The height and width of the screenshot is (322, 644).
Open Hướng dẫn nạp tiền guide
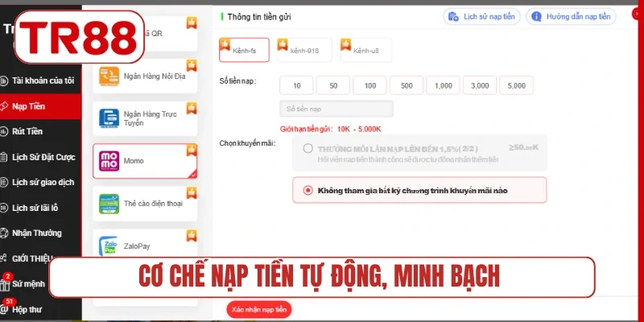[x=571, y=17]
